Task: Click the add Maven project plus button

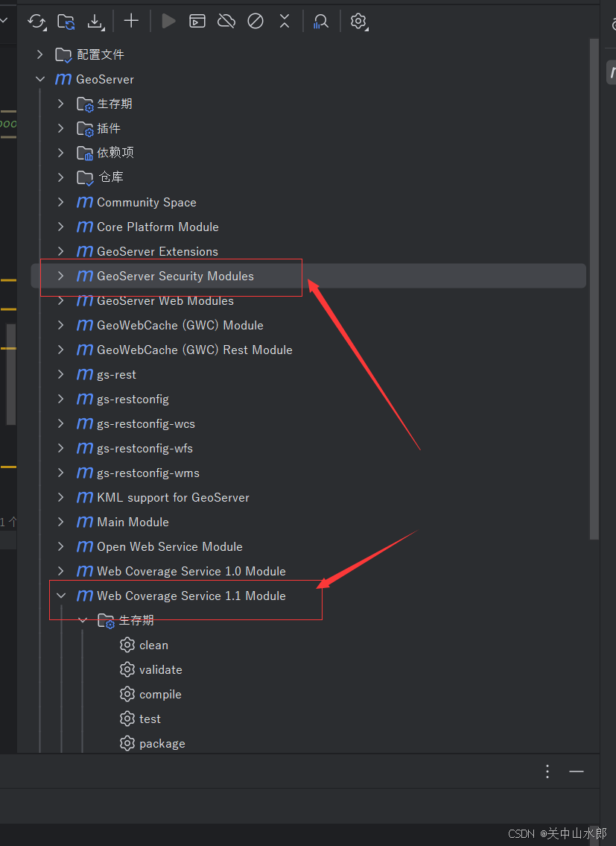Action: pos(131,21)
